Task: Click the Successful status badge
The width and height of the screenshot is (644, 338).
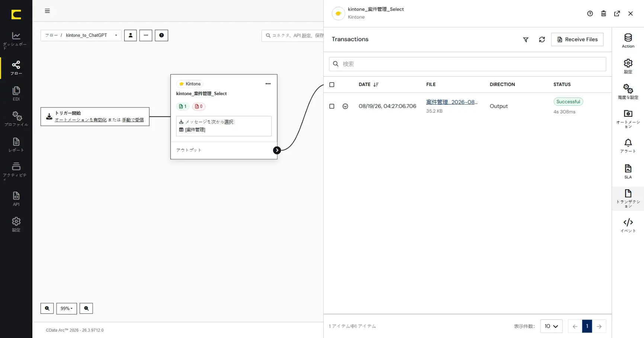Action: pos(568,102)
